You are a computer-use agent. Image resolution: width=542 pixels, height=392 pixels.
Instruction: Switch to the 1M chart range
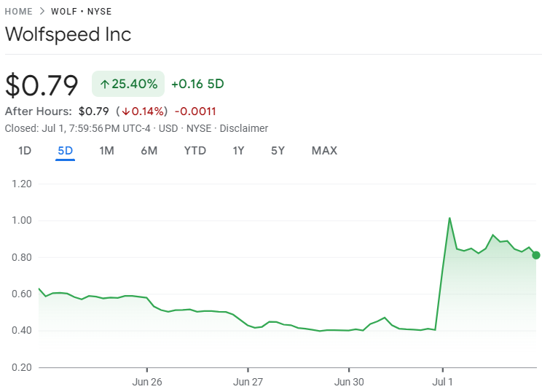(x=107, y=151)
